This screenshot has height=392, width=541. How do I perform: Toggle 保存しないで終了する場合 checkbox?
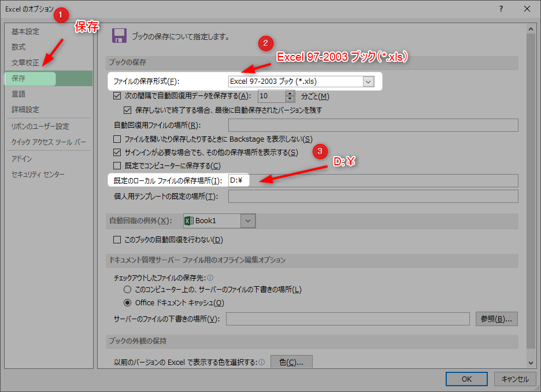click(128, 110)
